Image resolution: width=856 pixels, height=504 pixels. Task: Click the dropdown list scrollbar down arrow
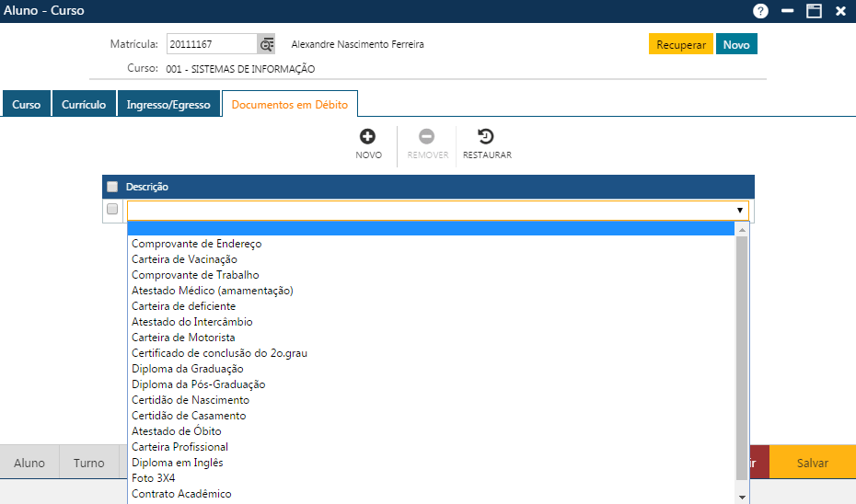point(742,497)
